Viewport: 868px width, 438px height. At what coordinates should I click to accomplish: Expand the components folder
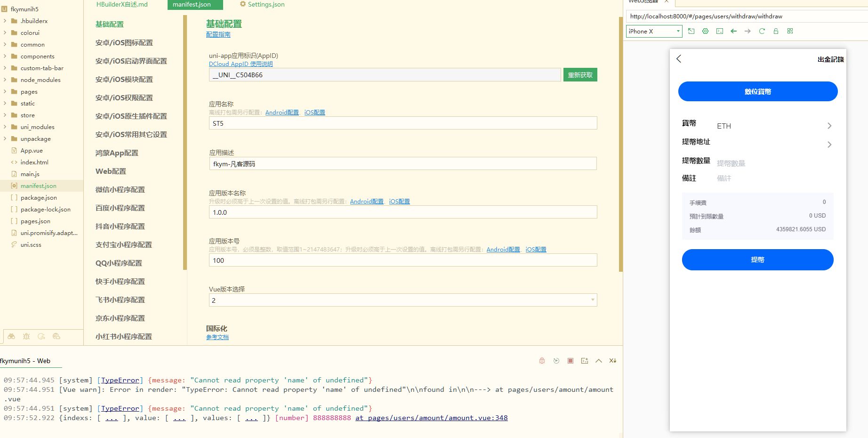37,57
